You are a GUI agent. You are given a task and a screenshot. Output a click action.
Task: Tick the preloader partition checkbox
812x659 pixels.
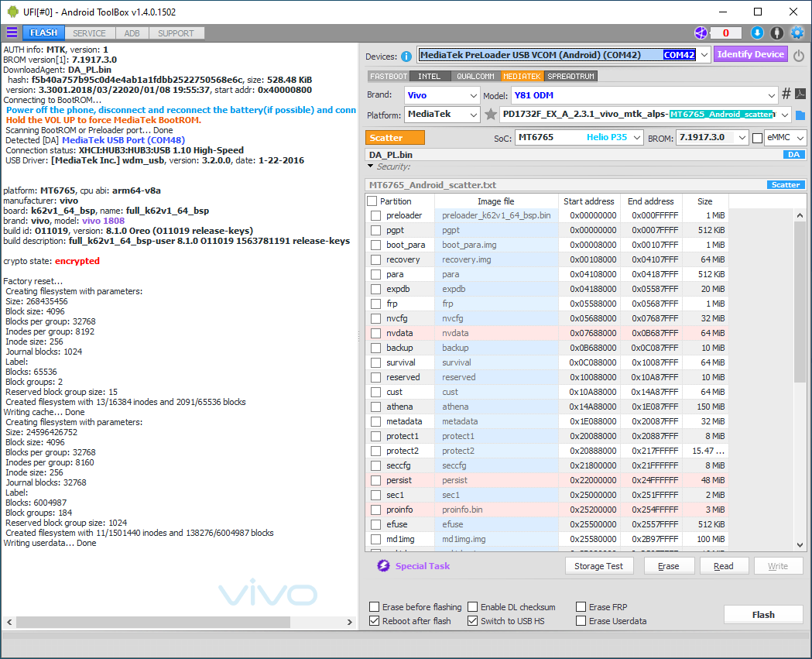(x=375, y=215)
